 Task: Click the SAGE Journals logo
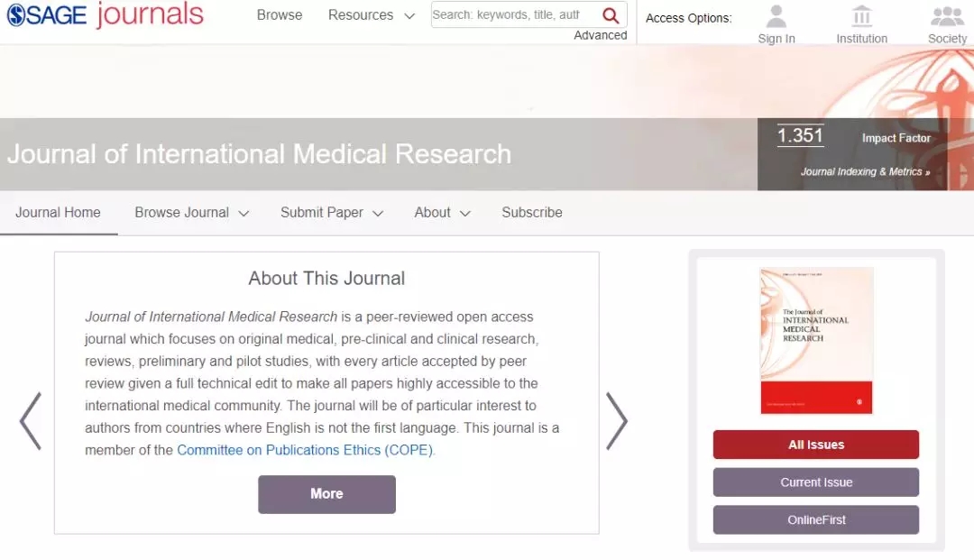coord(105,15)
